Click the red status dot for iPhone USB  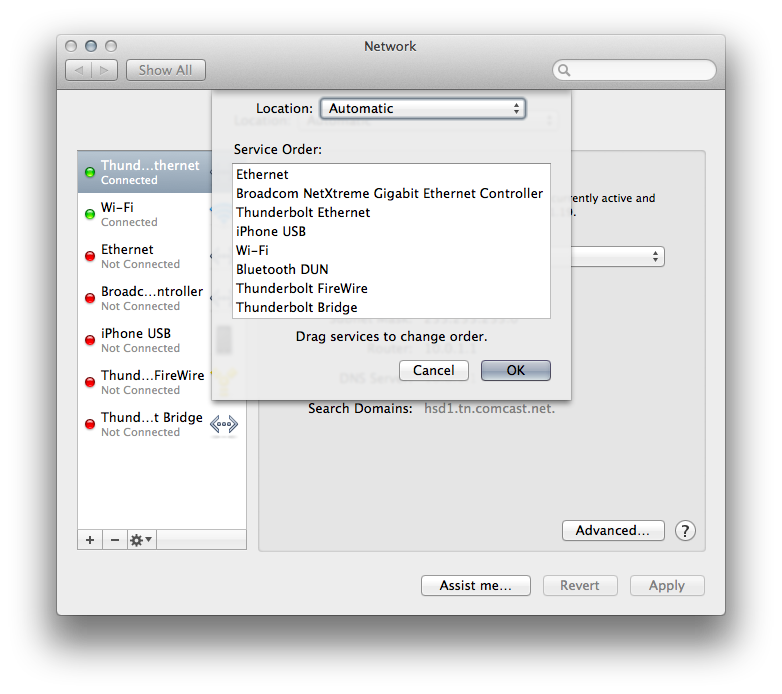click(90, 341)
